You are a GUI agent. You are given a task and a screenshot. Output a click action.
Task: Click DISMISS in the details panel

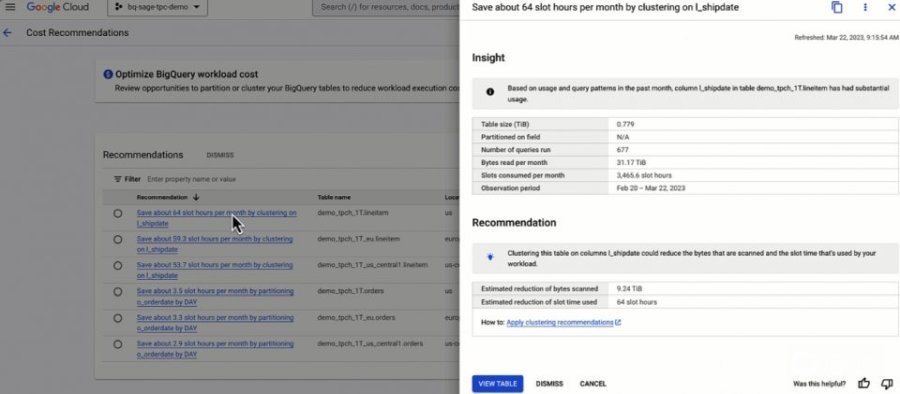tap(549, 384)
